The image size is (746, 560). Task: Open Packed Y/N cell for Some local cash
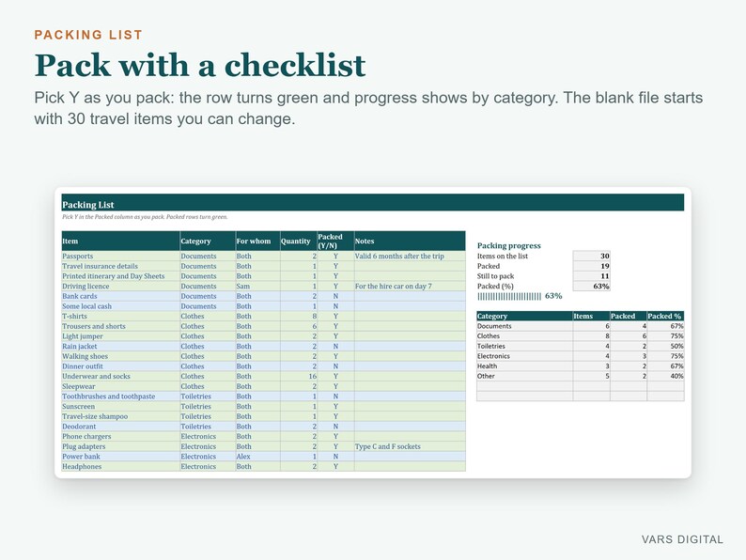point(335,306)
